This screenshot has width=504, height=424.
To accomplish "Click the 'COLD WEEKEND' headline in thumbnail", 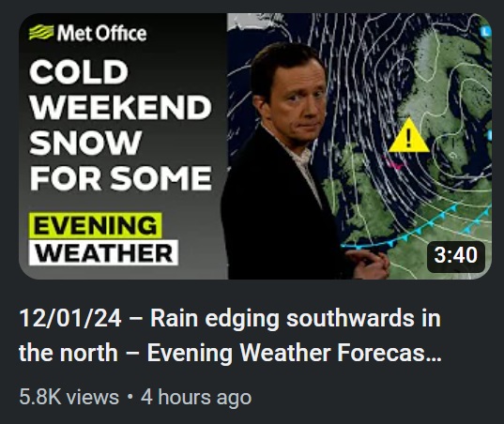I will click(x=120, y=89).
